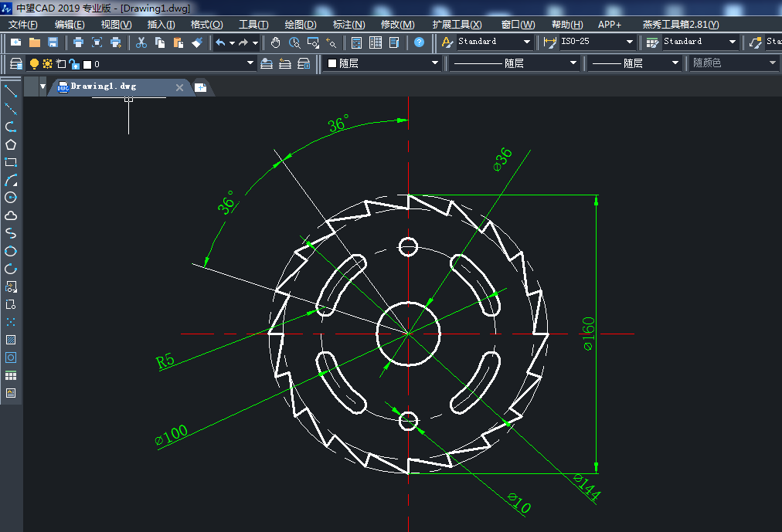Image resolution: width=782 pixels, height=532 pixels.
Task: Save the current drawing
Action: (x=53, y=42)
